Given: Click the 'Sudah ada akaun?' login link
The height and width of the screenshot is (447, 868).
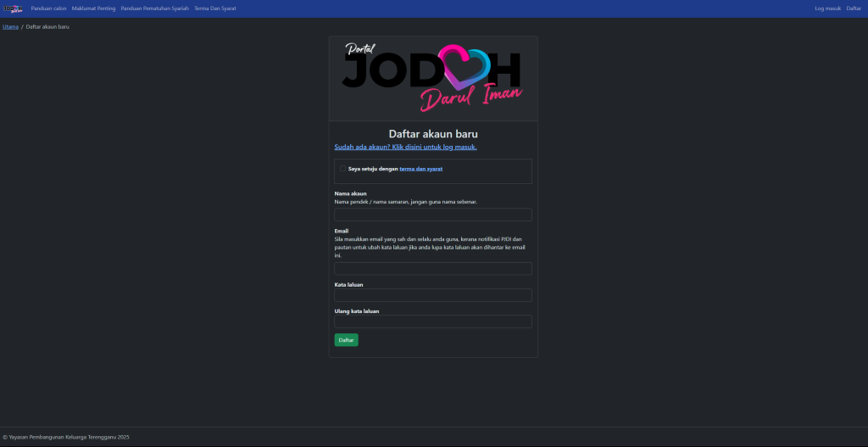Looking at the screenshot, I should click(405, 147).
